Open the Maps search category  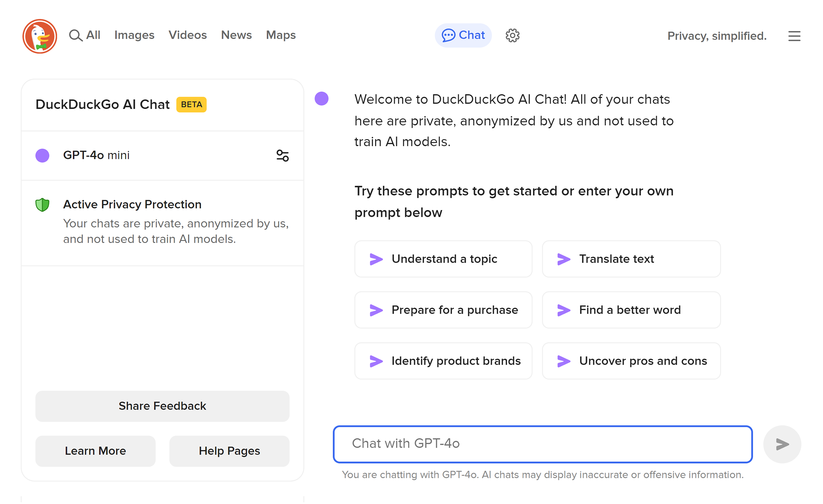(x=280, y=35)
